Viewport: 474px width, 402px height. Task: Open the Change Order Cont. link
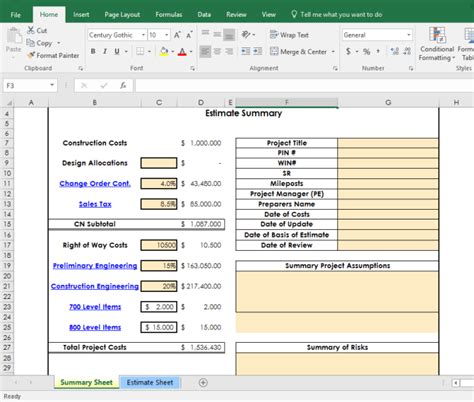[x=95, y=183]
